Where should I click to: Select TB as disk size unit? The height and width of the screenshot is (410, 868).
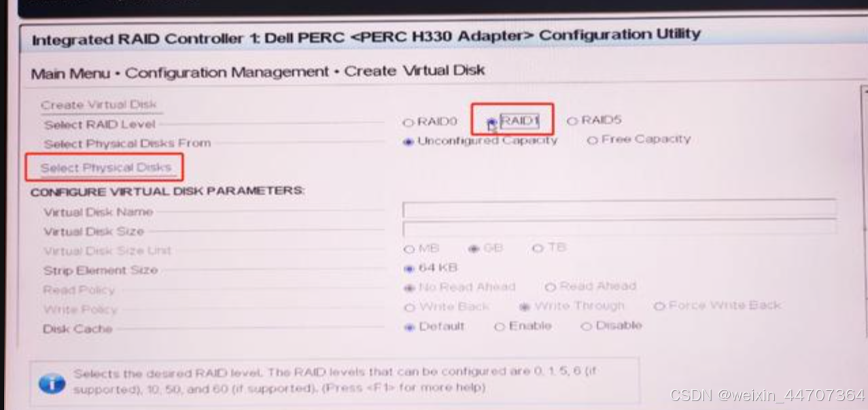tap(538, 248)
